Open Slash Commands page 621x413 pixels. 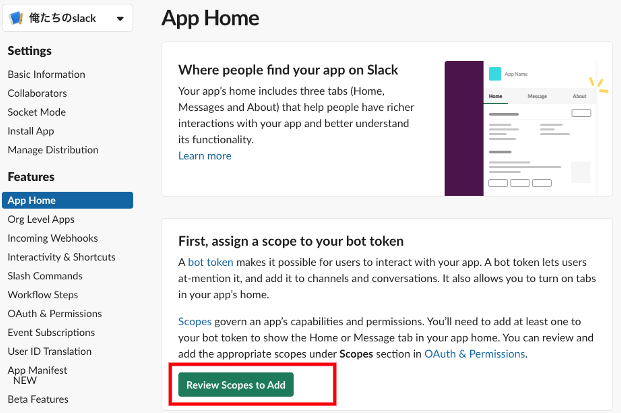pos(45,276)
